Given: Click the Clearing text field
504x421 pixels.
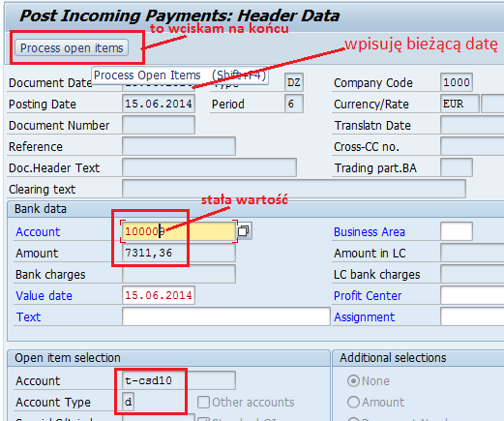Looking at the screenshot, I should coord(294,189).
